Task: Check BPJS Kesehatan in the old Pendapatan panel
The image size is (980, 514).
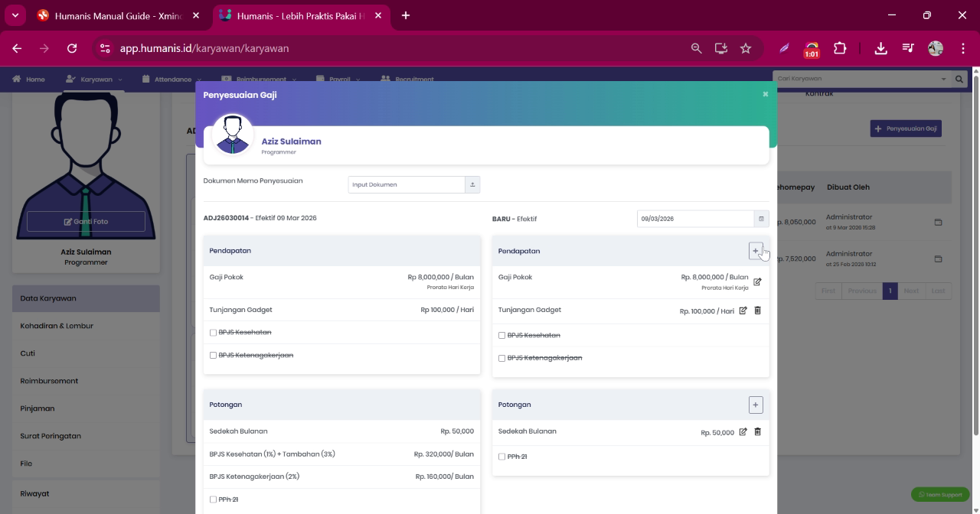Action: (x=213, y=333)
